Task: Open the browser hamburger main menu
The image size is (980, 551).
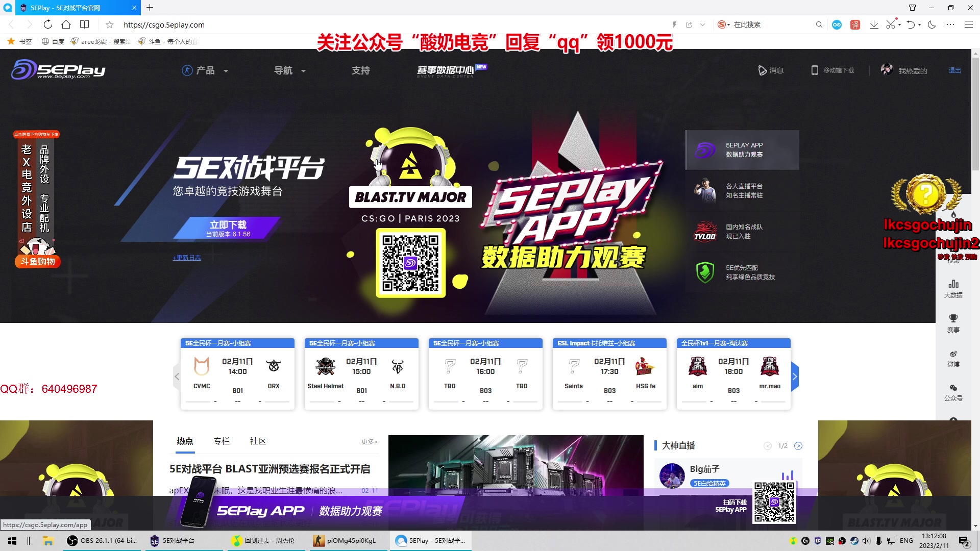Action: point(969,24)
